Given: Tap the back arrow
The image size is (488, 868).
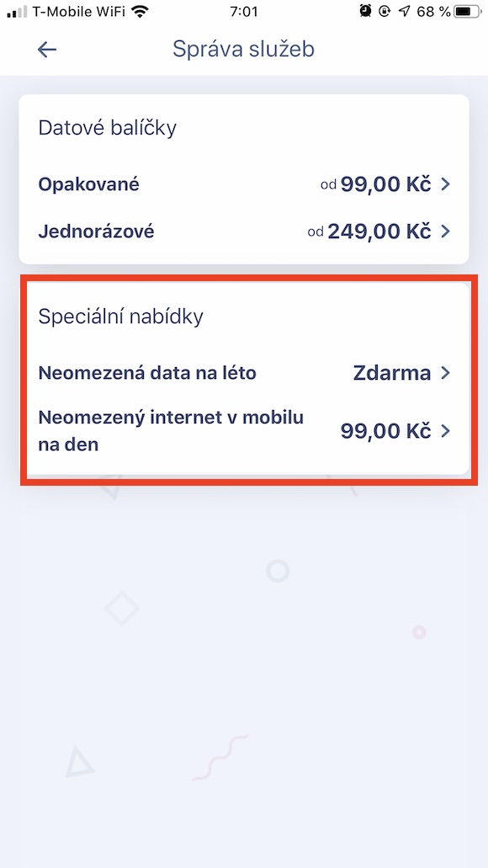Looking at the screenshot, I should [x=47, y=50].
